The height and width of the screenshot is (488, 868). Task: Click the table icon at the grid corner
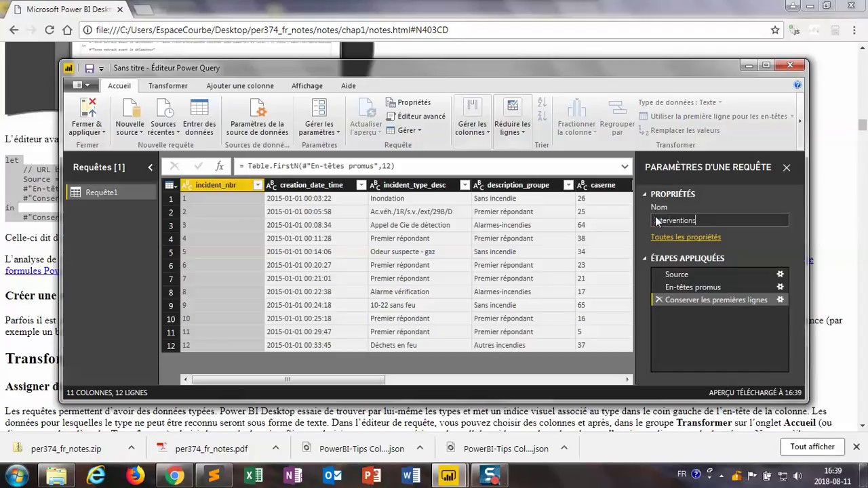pyautogui.click(x=170, y=185)
